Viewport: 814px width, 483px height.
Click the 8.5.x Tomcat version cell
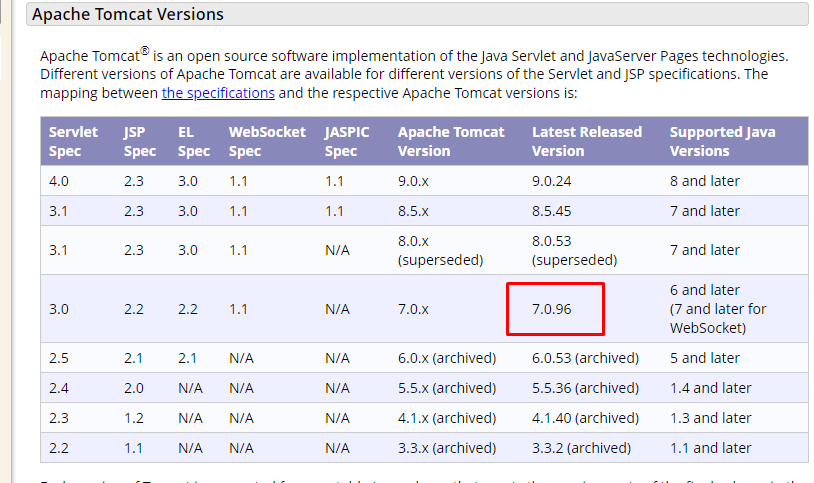click(x=413, y=211)
